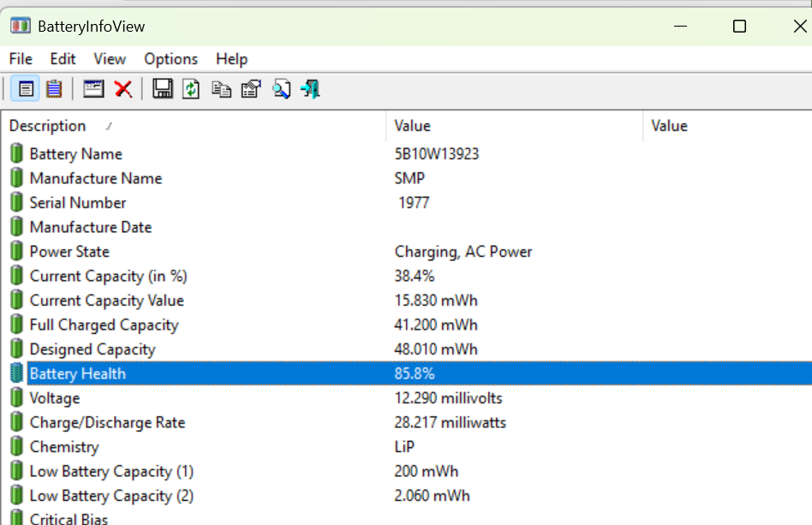Click the battery icon beside Chemistry
The image size is (812, 525).
[16, 446]
